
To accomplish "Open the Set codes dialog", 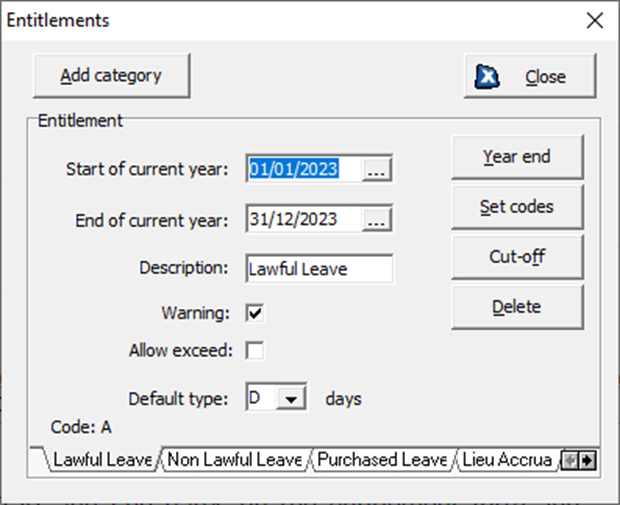I will click(516, 207).
